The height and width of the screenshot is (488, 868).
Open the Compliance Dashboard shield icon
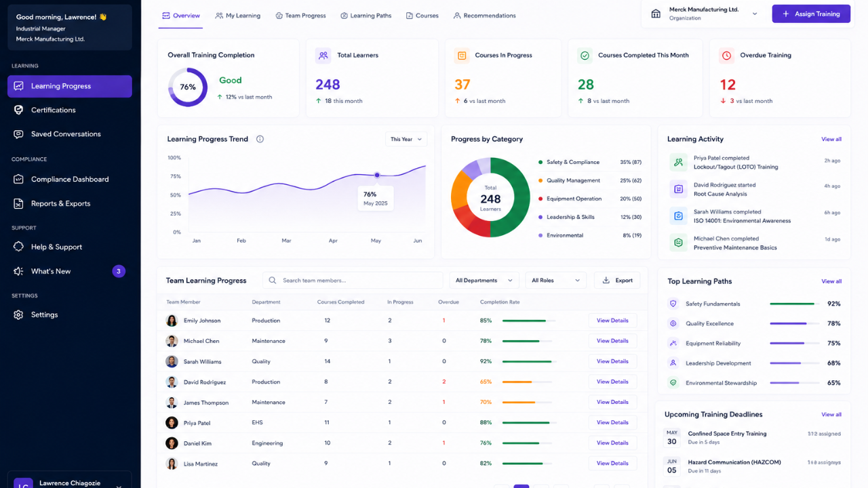tap(18, 180)
